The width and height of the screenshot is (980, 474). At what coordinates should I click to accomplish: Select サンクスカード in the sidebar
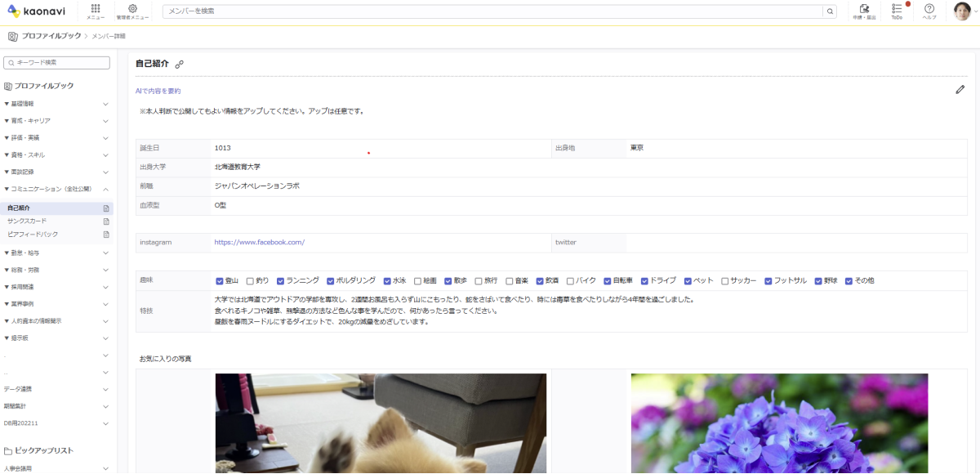27,221
